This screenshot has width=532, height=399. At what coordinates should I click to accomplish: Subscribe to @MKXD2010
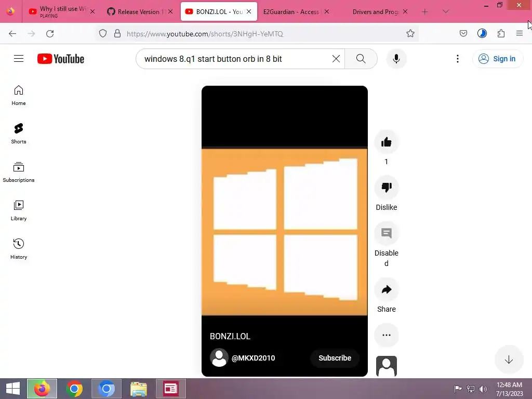335,358
